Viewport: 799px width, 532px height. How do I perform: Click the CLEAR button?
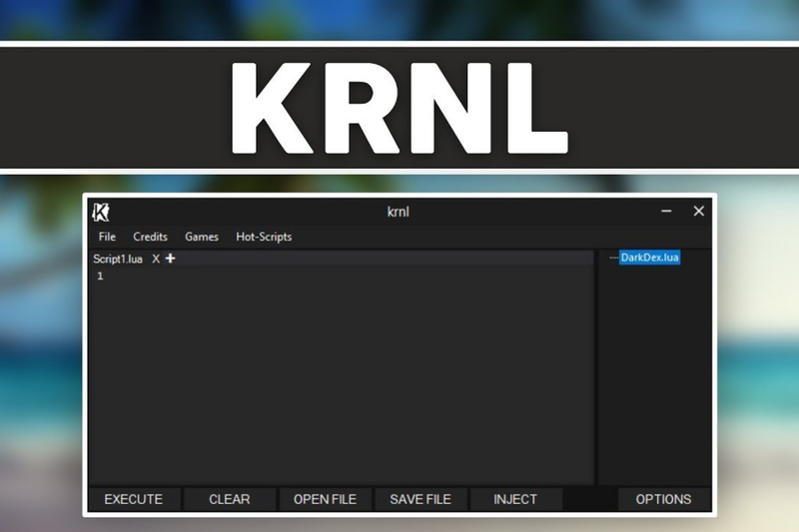click(230, 499)
